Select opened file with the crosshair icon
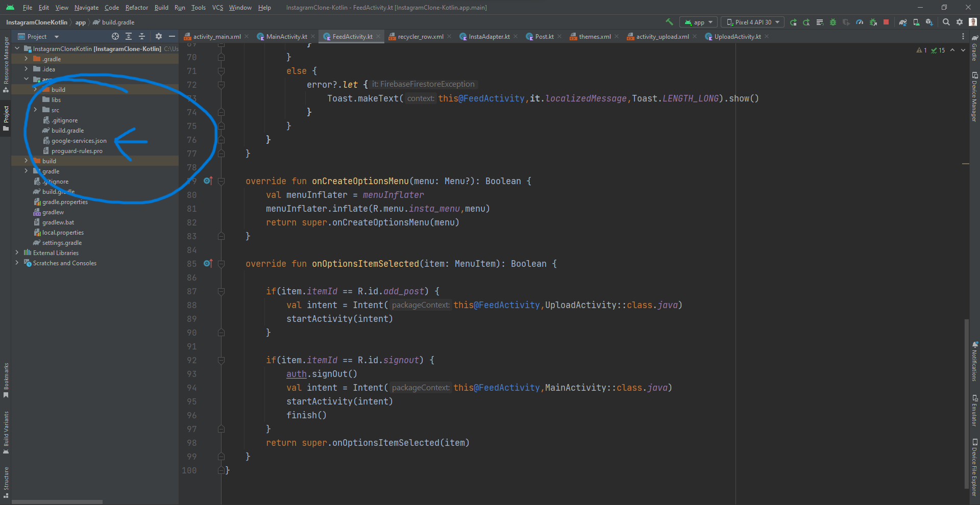The image size is (980, 505). coord(115,37)
